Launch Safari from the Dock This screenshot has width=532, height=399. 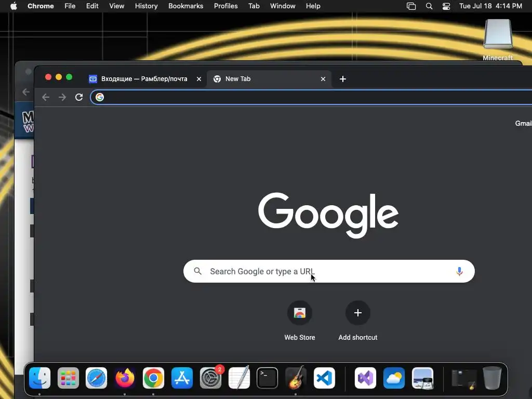point(96,378)
